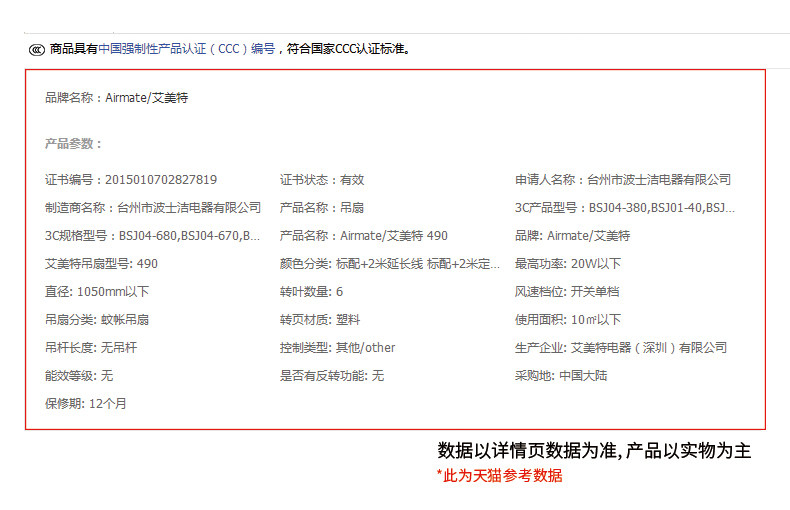
Task: Click the 是否有反转功能: 无 entry
Action: coord(332,375)
